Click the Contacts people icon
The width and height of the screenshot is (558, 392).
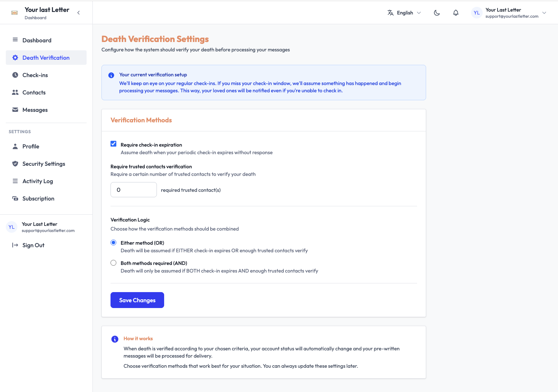15,92
